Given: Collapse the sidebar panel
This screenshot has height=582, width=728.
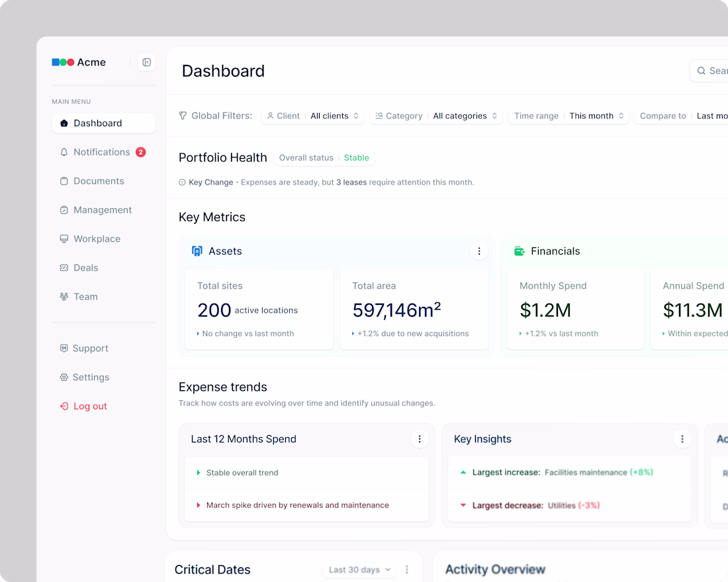Looking at the screenshot, I should 147,62.
